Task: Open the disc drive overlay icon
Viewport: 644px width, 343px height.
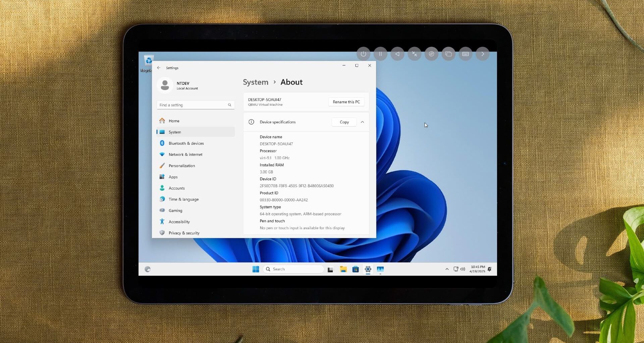Action: click(431, 54)
